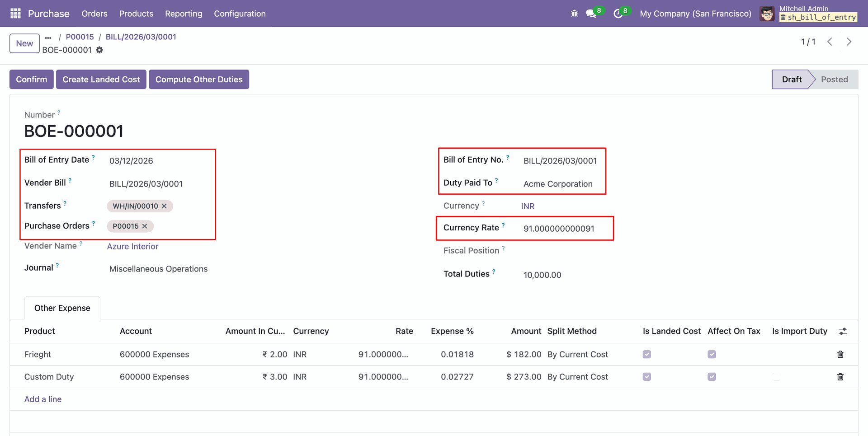Open the activities clock icon
The image size is (868, 436).
618,14
